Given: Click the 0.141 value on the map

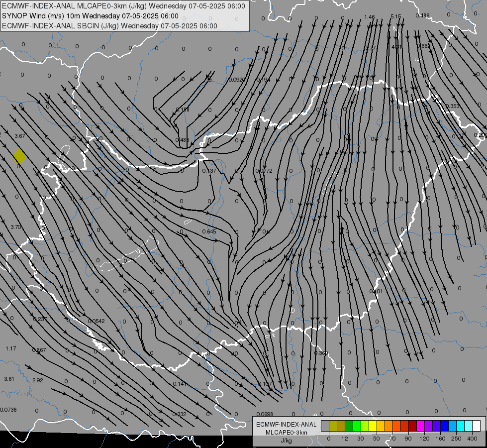Looking at the screenshot, I should coord(180,384).
